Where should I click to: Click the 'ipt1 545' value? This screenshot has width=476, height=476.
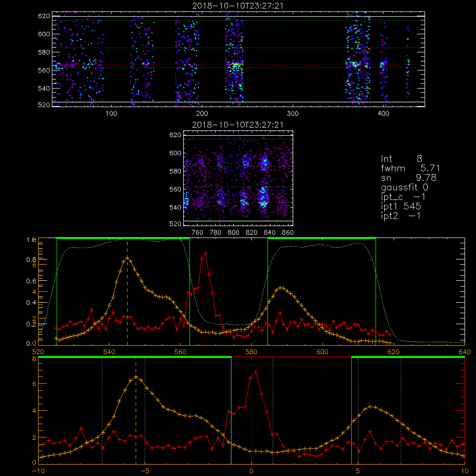[401, 207]
